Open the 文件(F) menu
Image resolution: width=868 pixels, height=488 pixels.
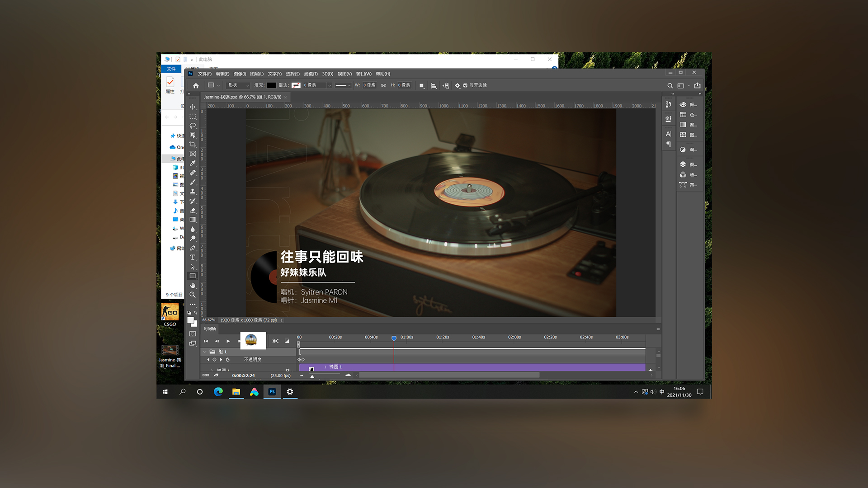[x=204, y=74]
